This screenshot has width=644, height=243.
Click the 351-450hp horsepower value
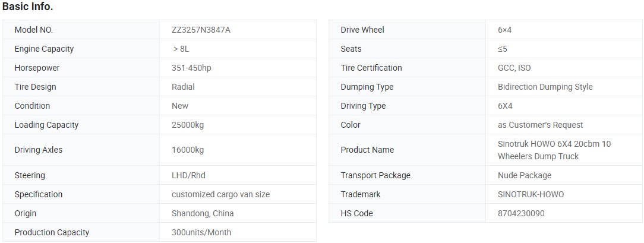[x=191, y=68]
